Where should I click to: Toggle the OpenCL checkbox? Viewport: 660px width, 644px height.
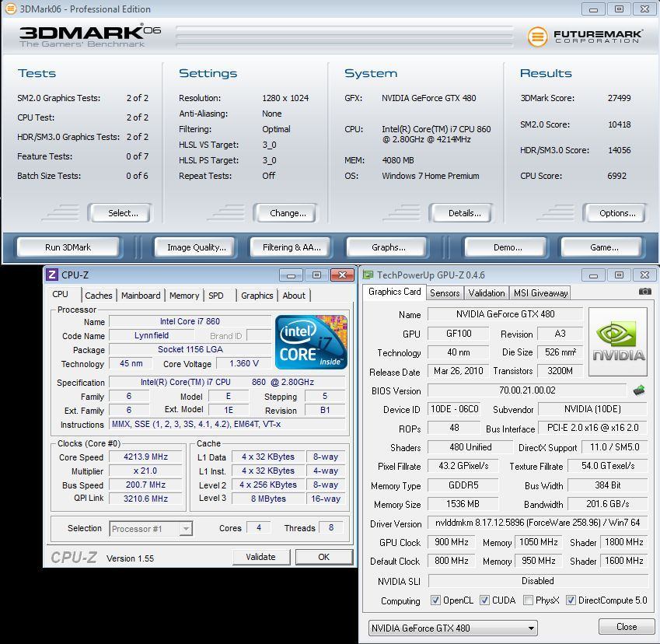[435, 600]
